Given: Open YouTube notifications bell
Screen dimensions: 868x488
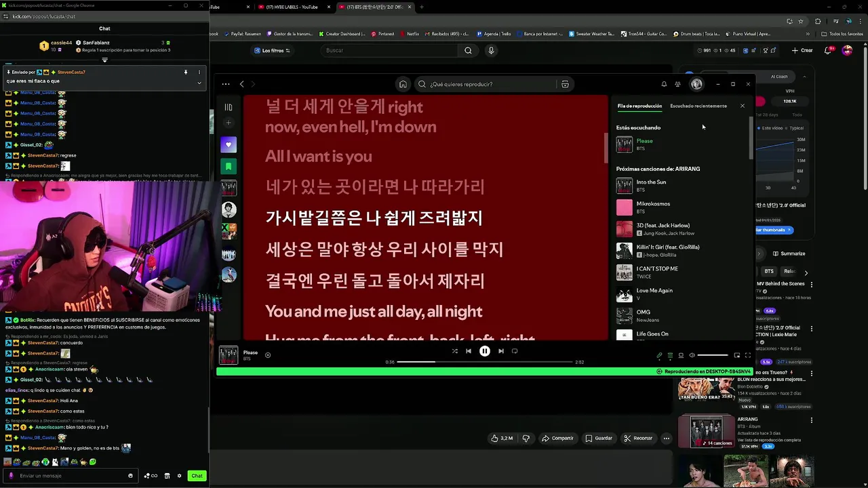Looking at the screenshot, I should click(x=829, y=50).
